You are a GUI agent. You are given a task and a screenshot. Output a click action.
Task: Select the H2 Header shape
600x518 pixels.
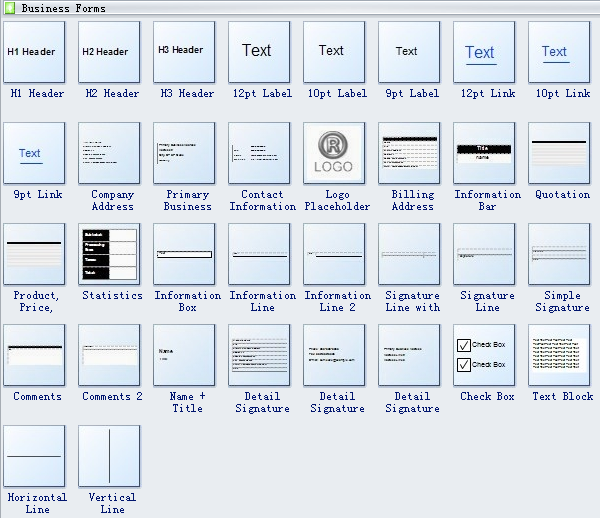pos(109,52)
